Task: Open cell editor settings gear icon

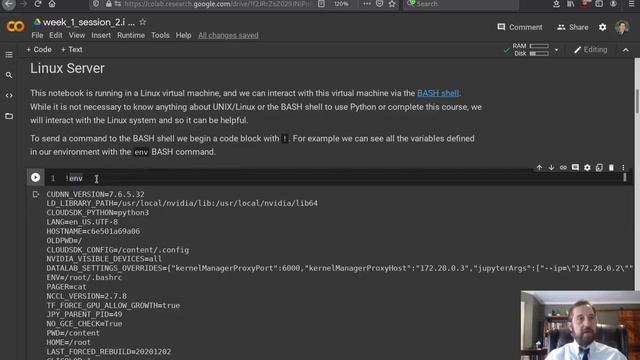Action: [x=587, y=168]
